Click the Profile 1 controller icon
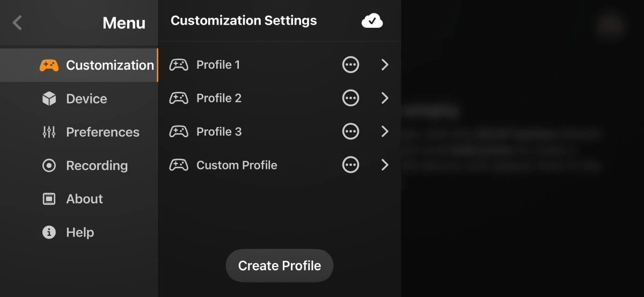 [179, 65]
